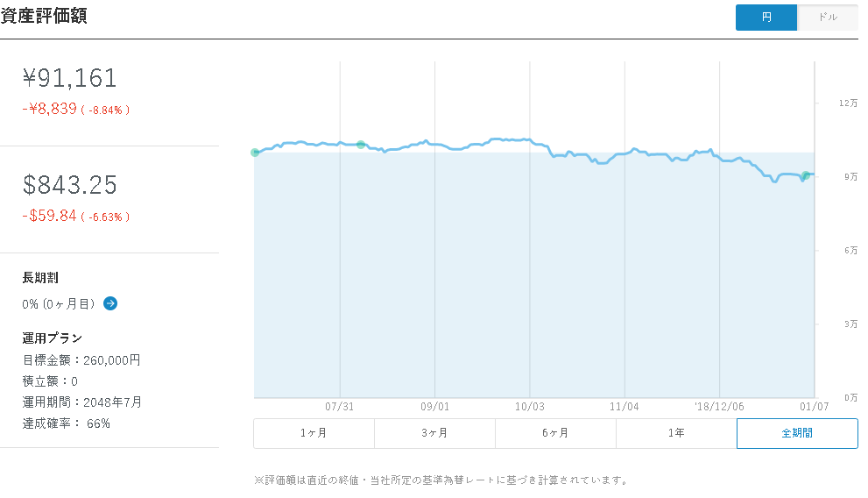
Task: Switch currency display to 円
Action: click(766, 18)
